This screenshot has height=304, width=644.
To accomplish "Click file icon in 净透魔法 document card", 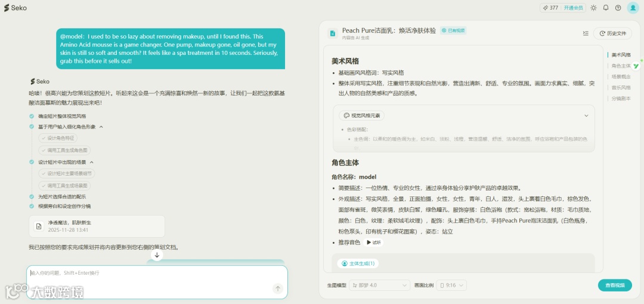I will (x=39, y=226).
